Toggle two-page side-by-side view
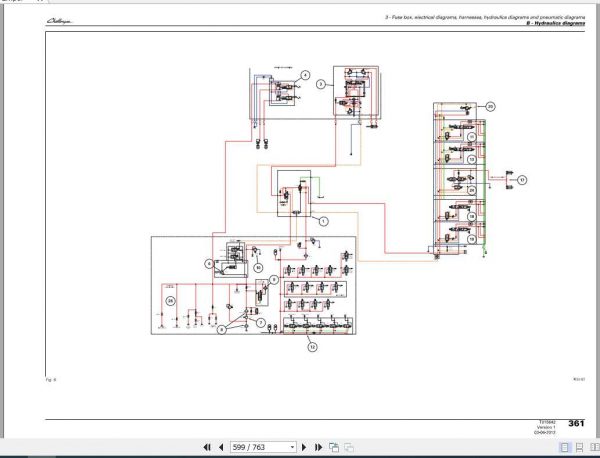This screenshot has width=600, height=458. pyautogui.click(x=595, y=447)
